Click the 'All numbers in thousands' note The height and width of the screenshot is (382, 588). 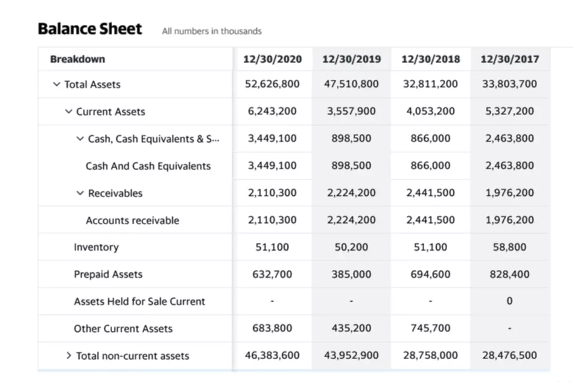(x=212, y=31)
